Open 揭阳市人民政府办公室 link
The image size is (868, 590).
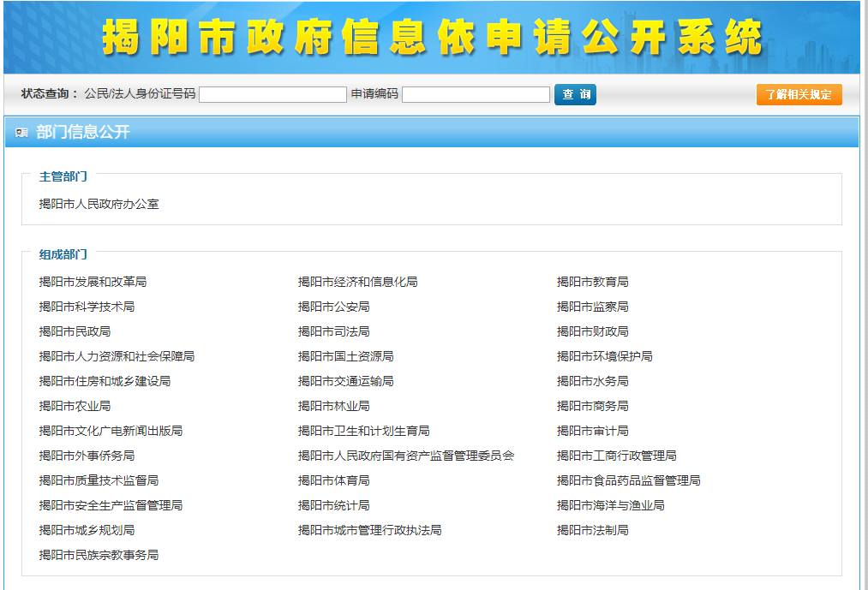coord(99,204)
